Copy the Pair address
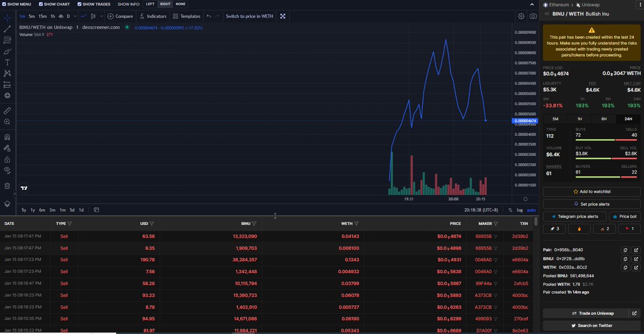 point(625,250)
